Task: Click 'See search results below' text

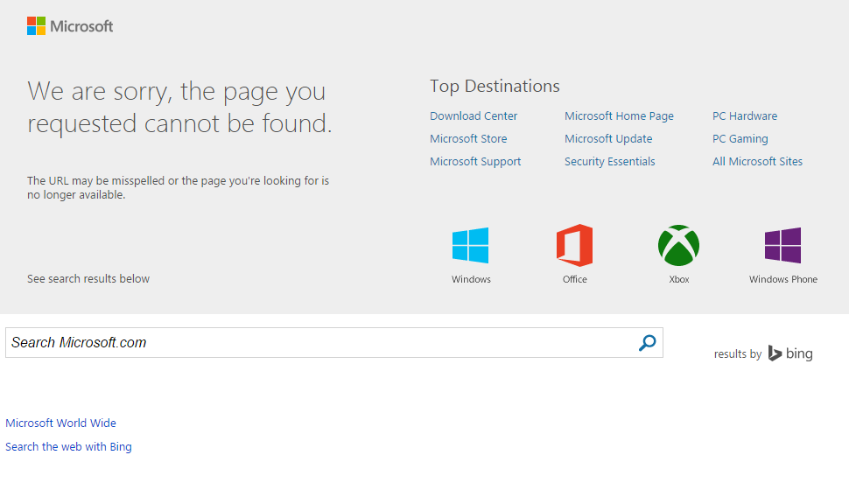Action: click(x=88, y=279)
